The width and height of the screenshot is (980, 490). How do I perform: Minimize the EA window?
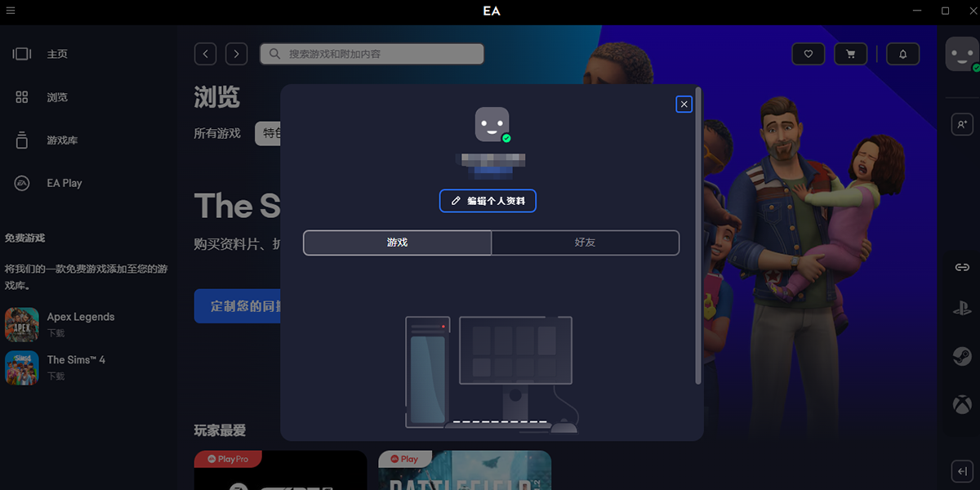(915, 11)
